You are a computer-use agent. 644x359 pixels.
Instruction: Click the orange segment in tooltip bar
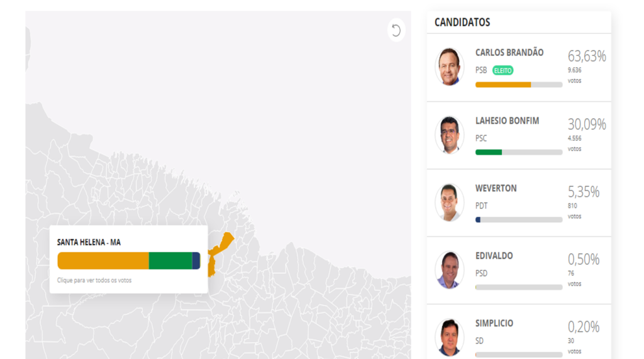103,261
